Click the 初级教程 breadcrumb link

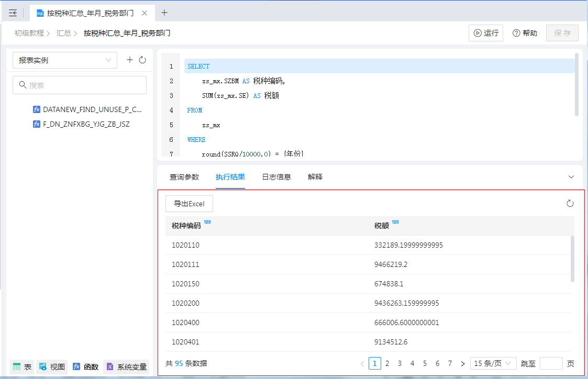coord(29,33)
